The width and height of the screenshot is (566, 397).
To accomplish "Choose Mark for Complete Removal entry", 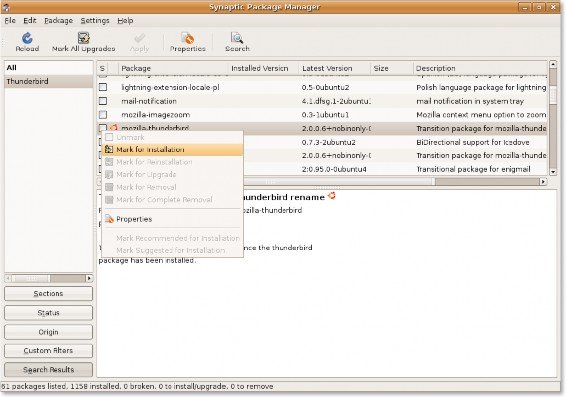I will (172, 200).
